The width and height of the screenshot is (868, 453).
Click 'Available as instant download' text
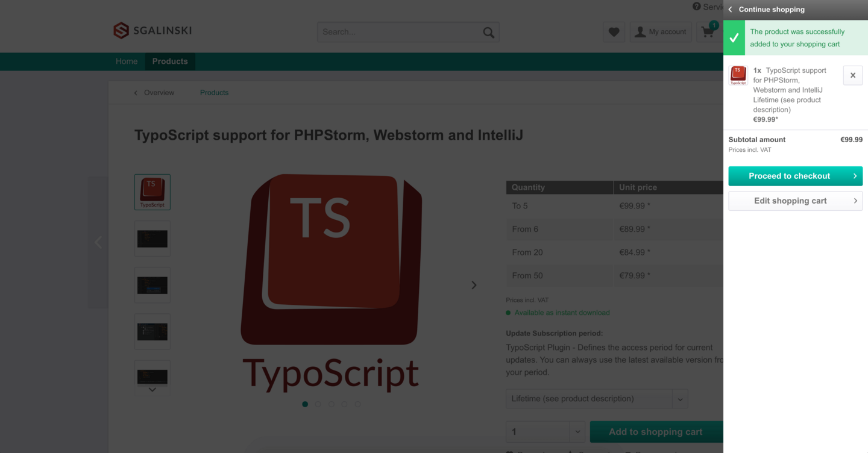pyautogui.click(x=562, y=313)
